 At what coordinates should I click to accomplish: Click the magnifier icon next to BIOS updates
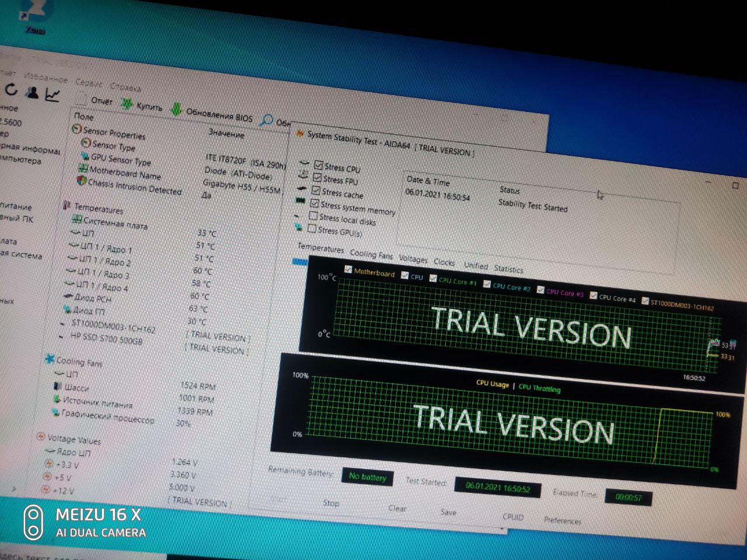click(266, 120)
